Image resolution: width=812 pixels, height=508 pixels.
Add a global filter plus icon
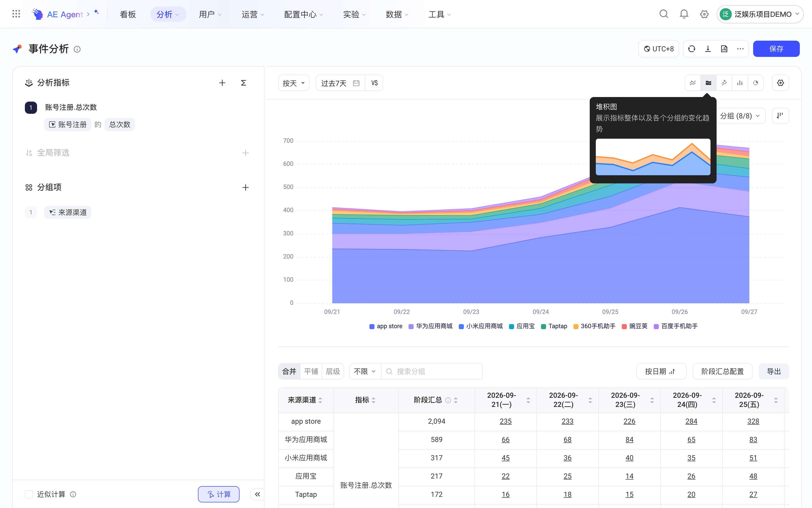[246, 153]
